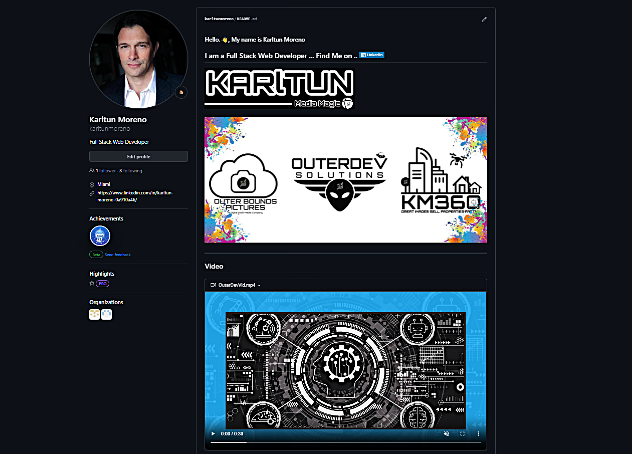Image resolution: width=632 pixels, height=454 pixels.
Task: Click the people icon beside followers
Action: 92,171
